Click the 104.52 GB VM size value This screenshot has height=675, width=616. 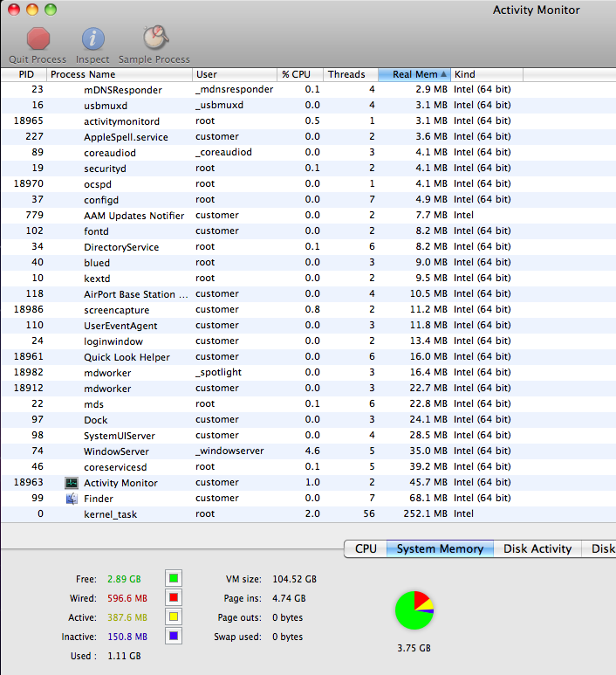pyautogui.click(x=294, y=579)
